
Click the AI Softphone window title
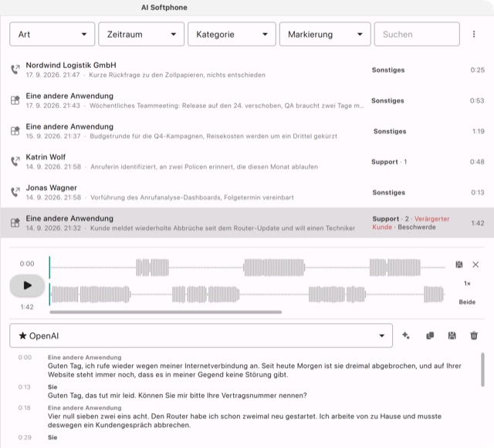click(164, 8)
